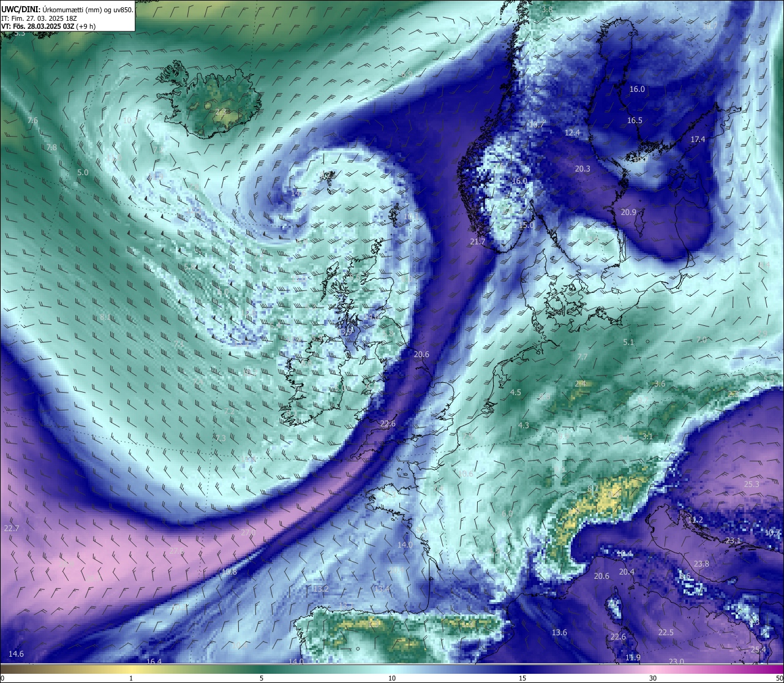Click the 8.7 value near the Alps

(592, 488)
